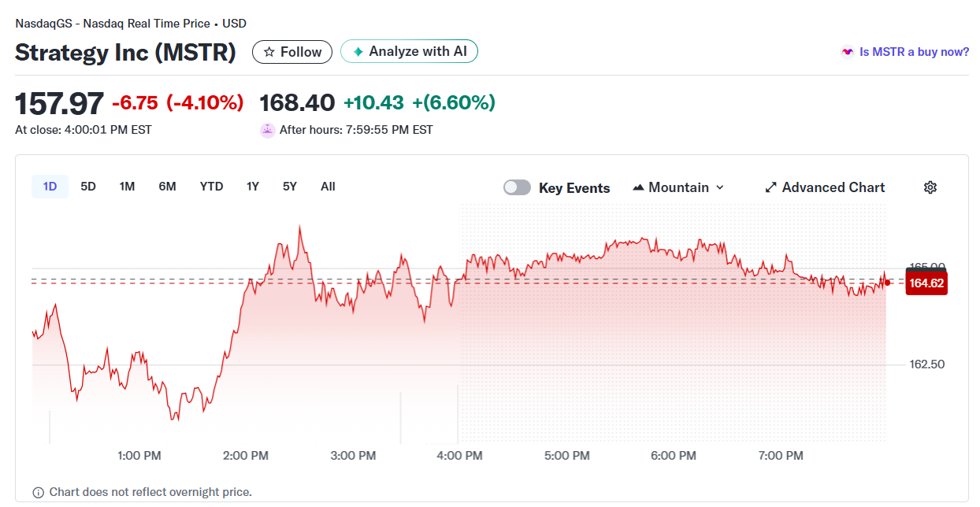Click the info icon beside overnight price note
The width and height of the screenshot is (980, 507).
coord(39,492)
